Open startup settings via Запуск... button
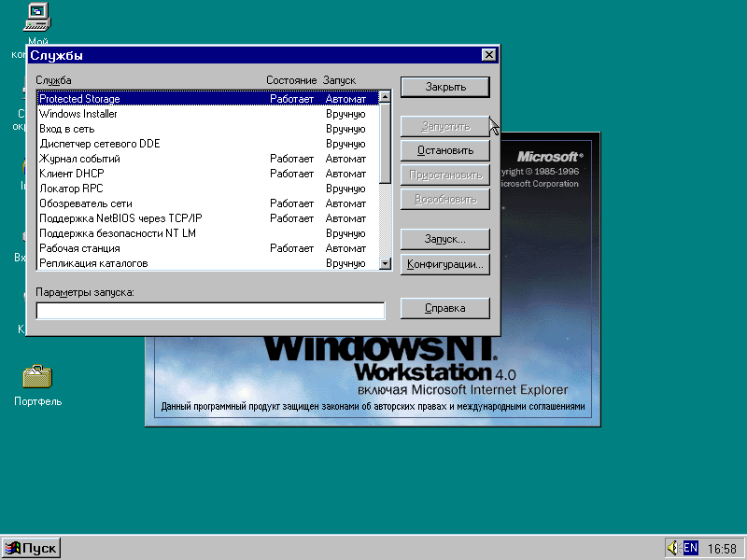The height and width of the screenshot is (560, 747). pos(445,239)
